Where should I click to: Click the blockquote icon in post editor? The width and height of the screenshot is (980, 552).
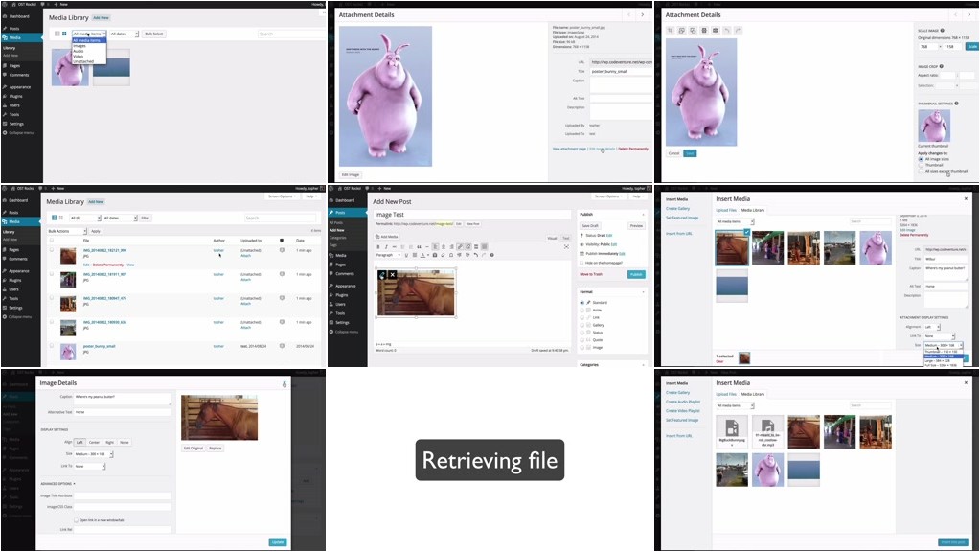tap(419, 247)
